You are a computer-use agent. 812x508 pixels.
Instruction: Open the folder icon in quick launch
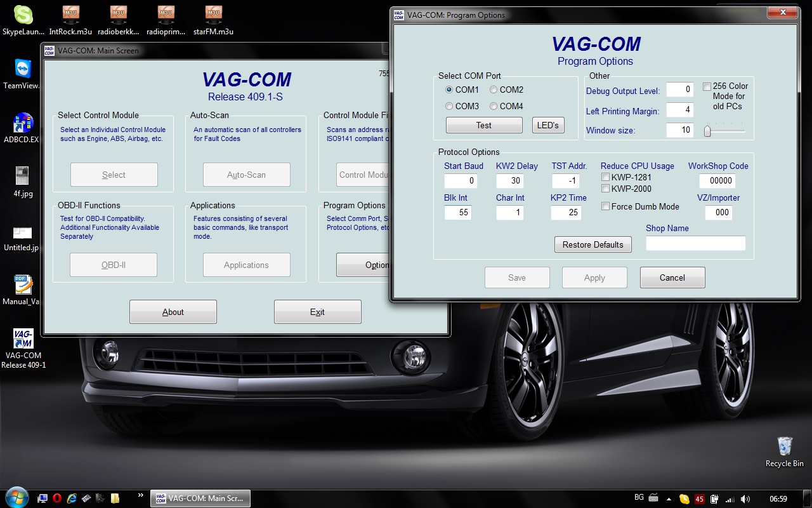click(115, 498)
